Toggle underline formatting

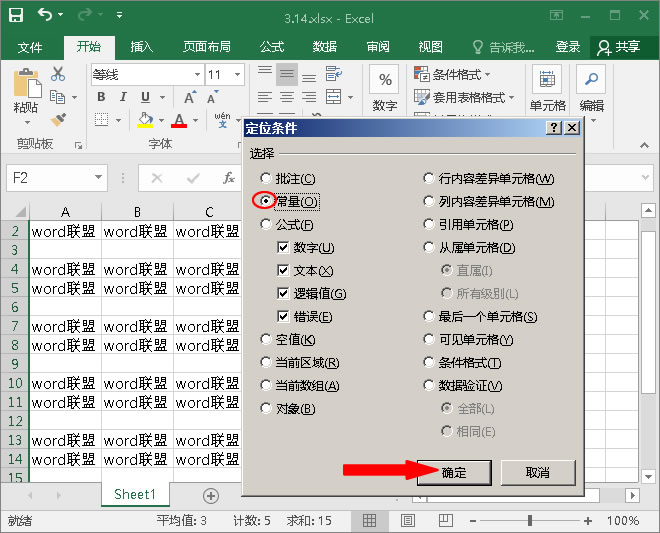145,97
